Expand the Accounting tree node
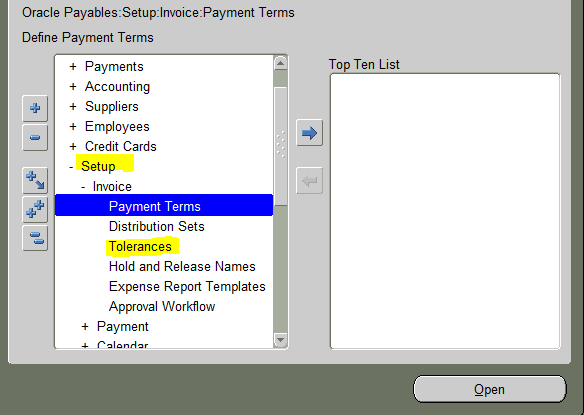Viewport: 584px width, 415px height. [73, 86]
